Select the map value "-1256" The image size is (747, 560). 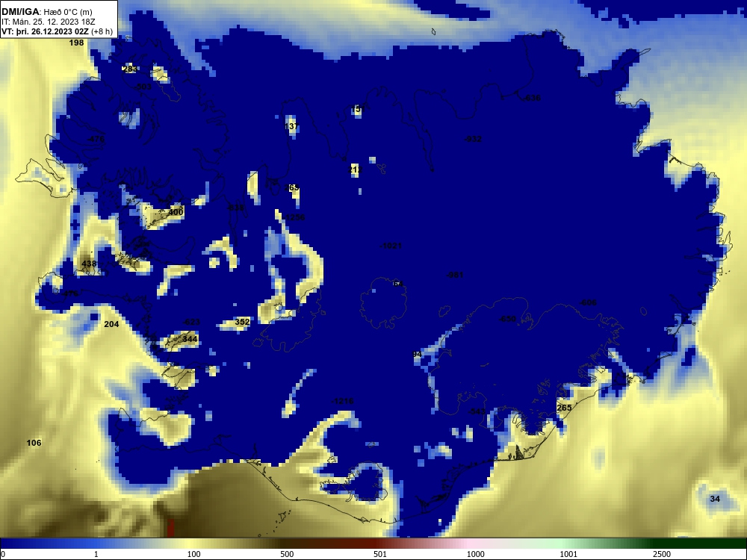click(294, 217)
